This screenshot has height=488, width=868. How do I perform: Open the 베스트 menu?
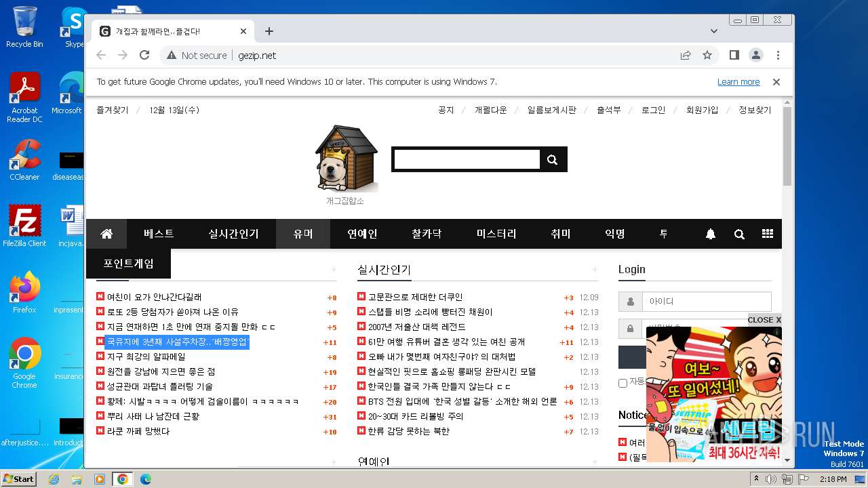point(159,234)
